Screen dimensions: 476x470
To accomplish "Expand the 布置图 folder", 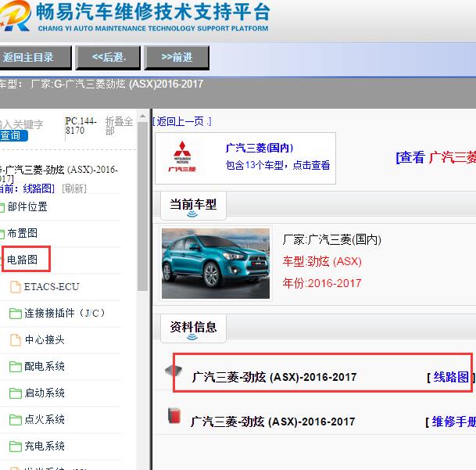I will pyautogui.click(x=23, y=233).
